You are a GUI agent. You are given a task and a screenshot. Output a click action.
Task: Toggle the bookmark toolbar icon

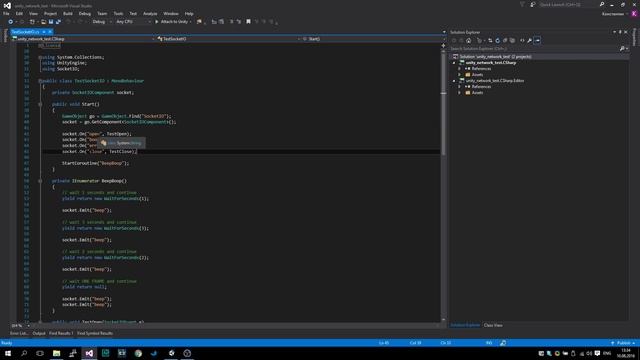248,22
